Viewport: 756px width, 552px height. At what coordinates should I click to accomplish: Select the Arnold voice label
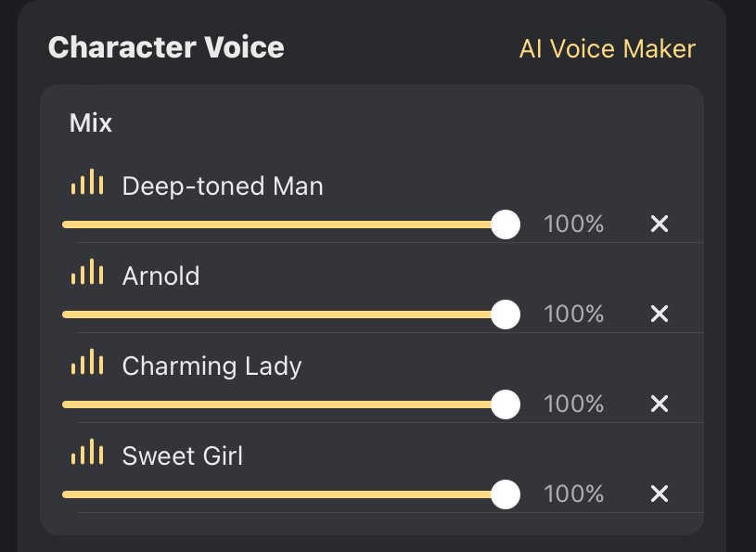click(x=160, y=276)
